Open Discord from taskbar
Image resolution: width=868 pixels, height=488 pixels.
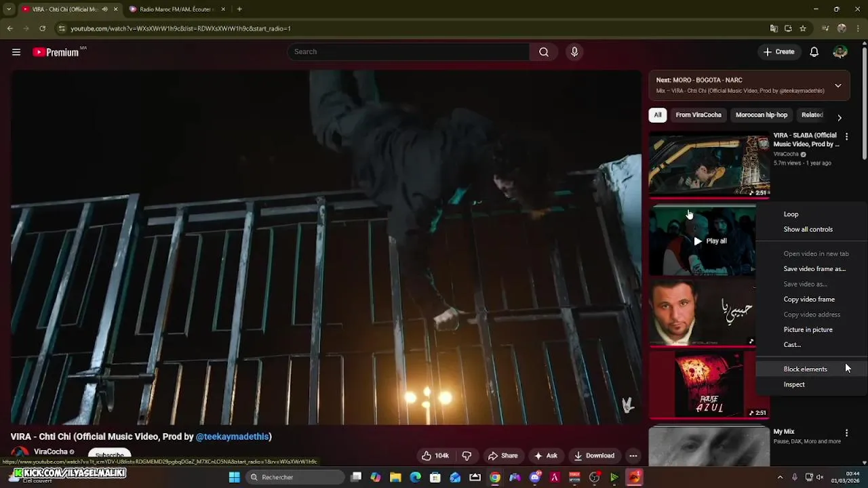pyautogui.click(x=534, y=477)
